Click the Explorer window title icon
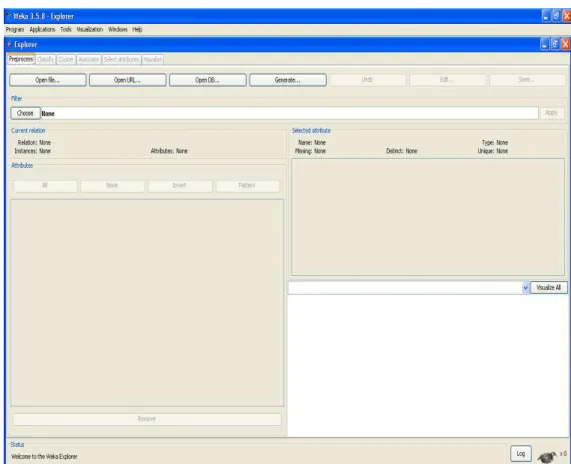The image size is (571, 464). 9,44
